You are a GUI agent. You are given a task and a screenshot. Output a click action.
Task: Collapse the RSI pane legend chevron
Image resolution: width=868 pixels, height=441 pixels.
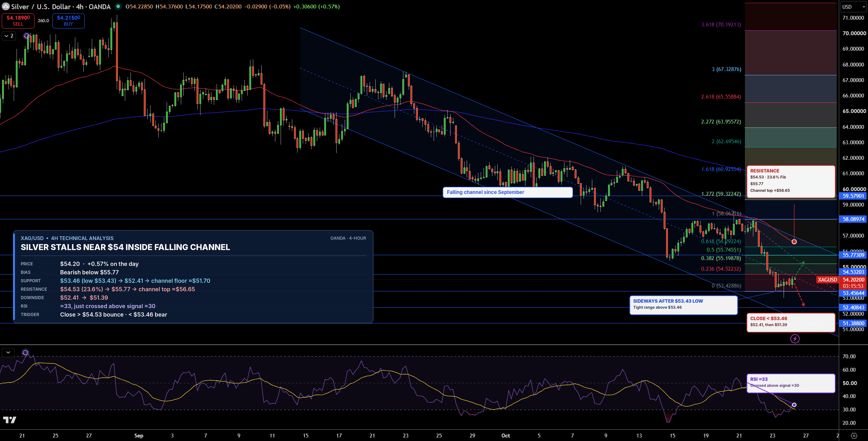click(8, 352)
